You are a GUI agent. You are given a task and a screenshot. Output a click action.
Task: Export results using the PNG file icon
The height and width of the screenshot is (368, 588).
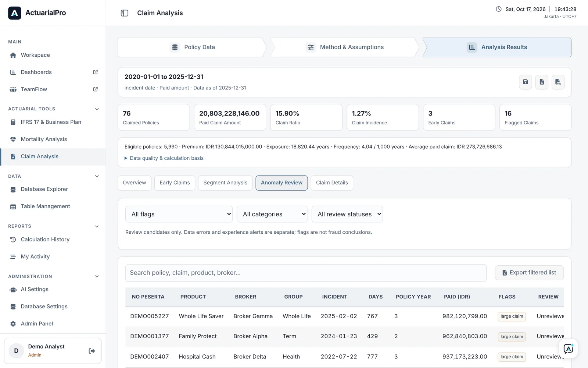(558, 82)
